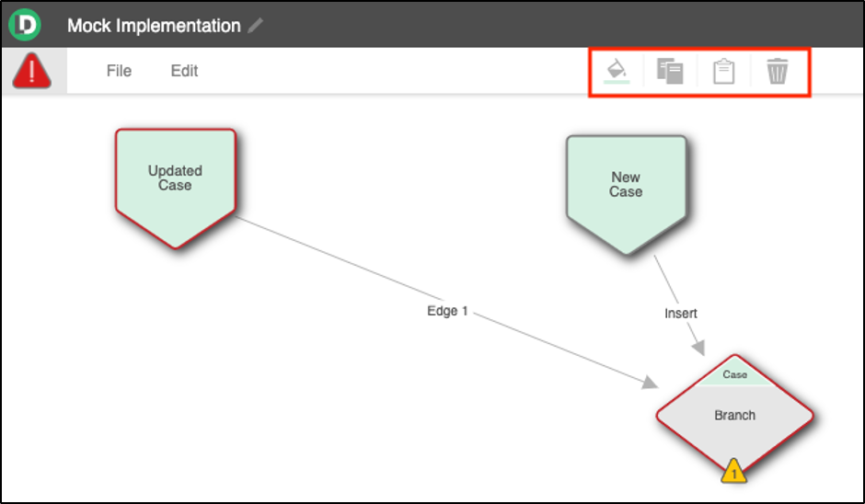Edit title with the pencil icon
The width and height of the screenshot is (865, 504).
[256, 26]
